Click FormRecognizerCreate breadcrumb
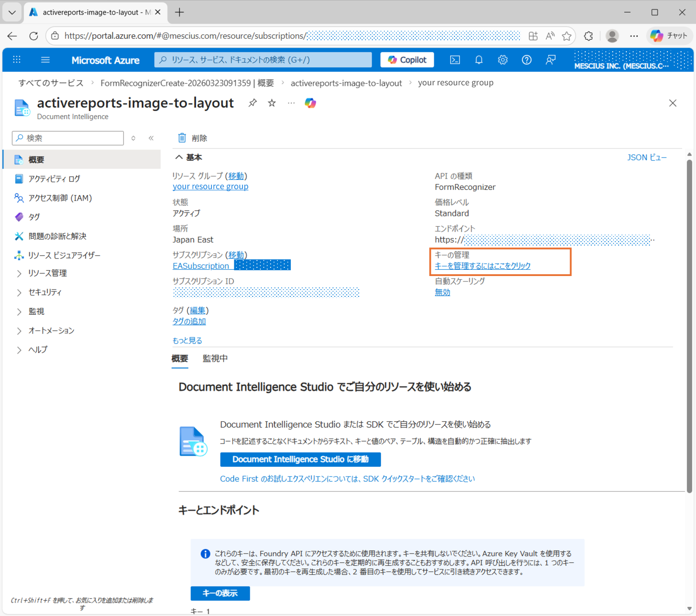This screenshot has height=616, width=696. [x=187, y=83]
